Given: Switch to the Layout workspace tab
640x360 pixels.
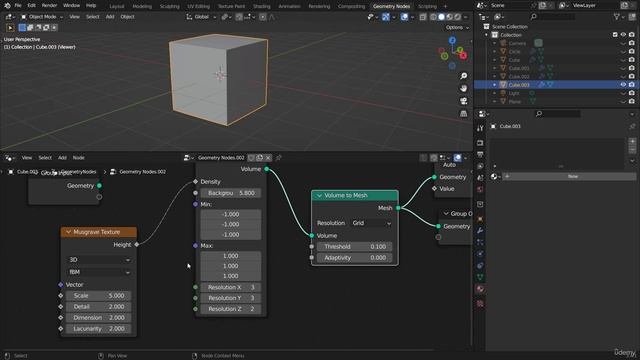Looking at the screenshot, I should click(117, 6).
